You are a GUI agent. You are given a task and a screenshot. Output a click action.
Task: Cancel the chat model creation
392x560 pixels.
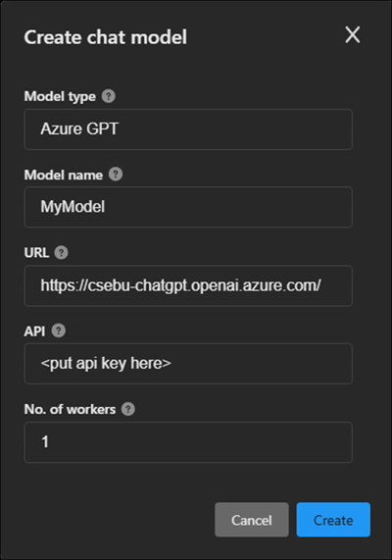252,520
